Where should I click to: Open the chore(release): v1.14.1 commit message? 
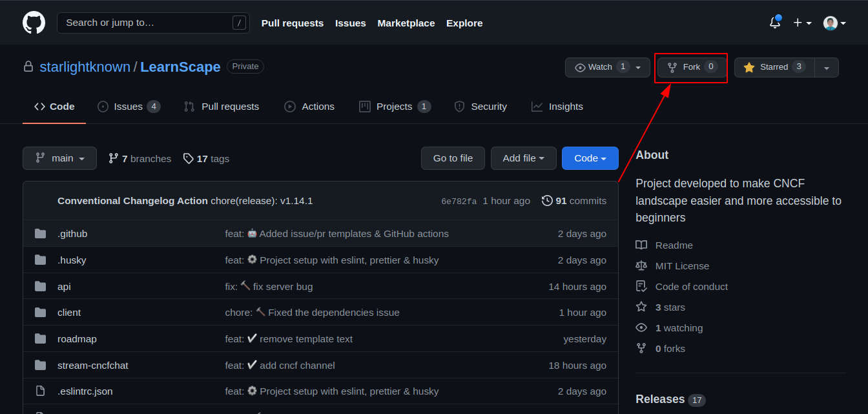pos(262,201)
